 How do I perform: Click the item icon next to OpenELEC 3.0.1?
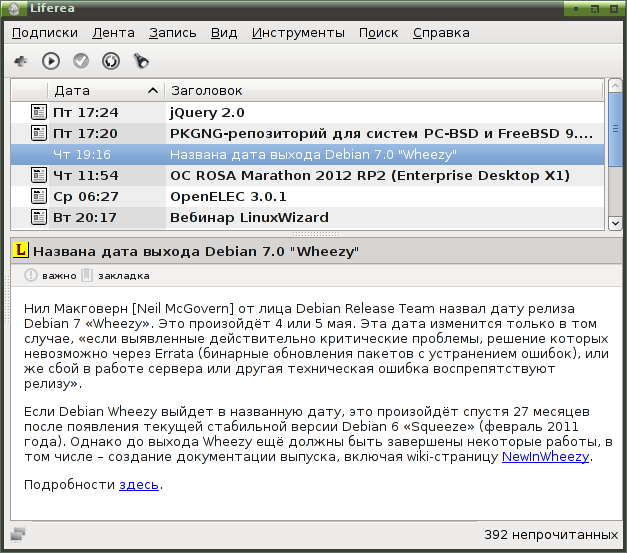click(39, 196)
